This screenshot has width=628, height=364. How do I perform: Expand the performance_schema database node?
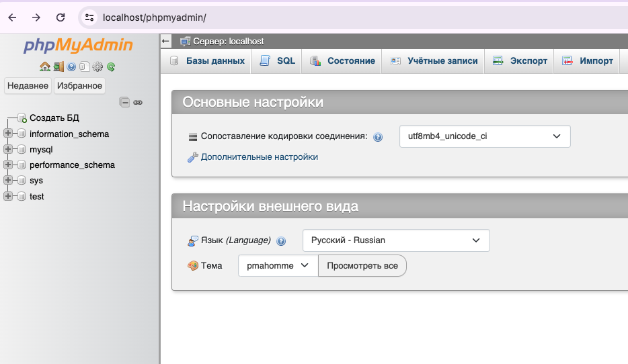(x=7, y=165)
